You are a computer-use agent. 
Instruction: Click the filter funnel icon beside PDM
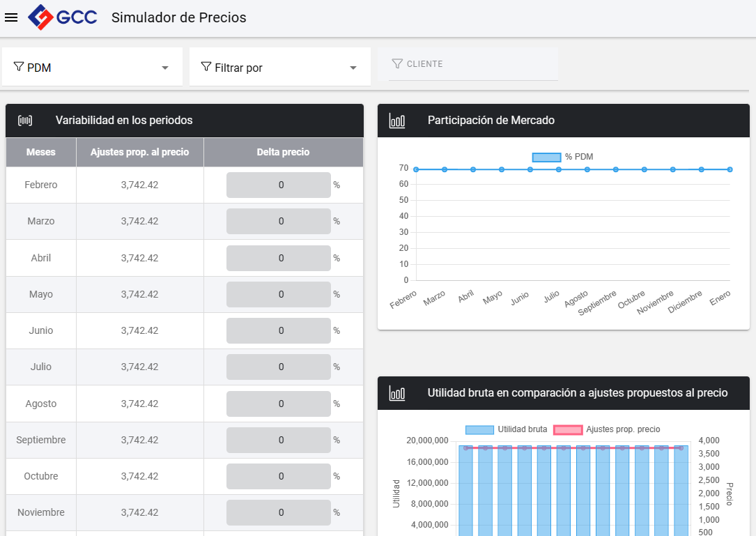coord(19,67)
